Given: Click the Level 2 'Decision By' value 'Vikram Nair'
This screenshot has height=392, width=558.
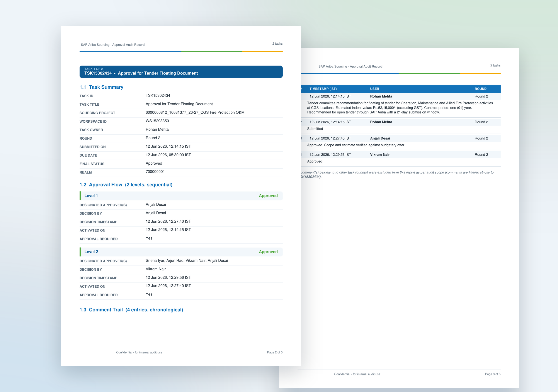Looking at the screenshot, I should coord(156,269).
